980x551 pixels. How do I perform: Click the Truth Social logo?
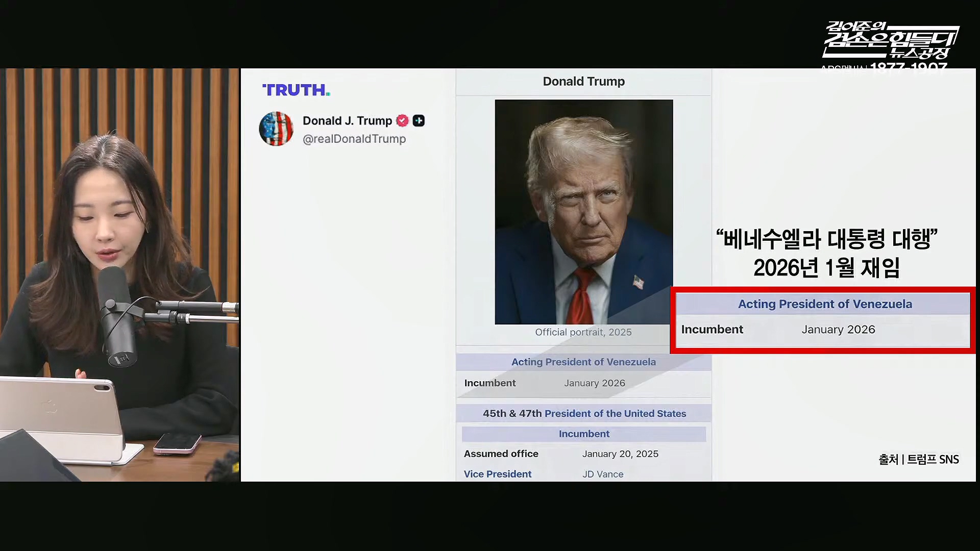point(296,90)
